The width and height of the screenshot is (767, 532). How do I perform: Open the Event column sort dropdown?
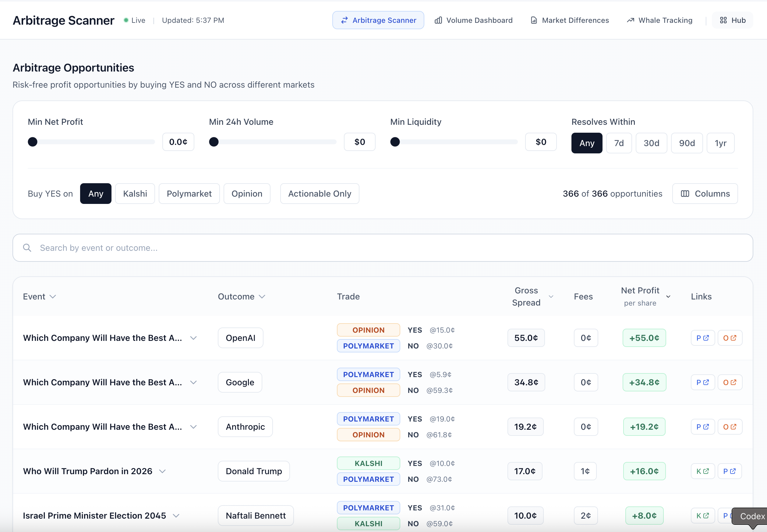53,296
